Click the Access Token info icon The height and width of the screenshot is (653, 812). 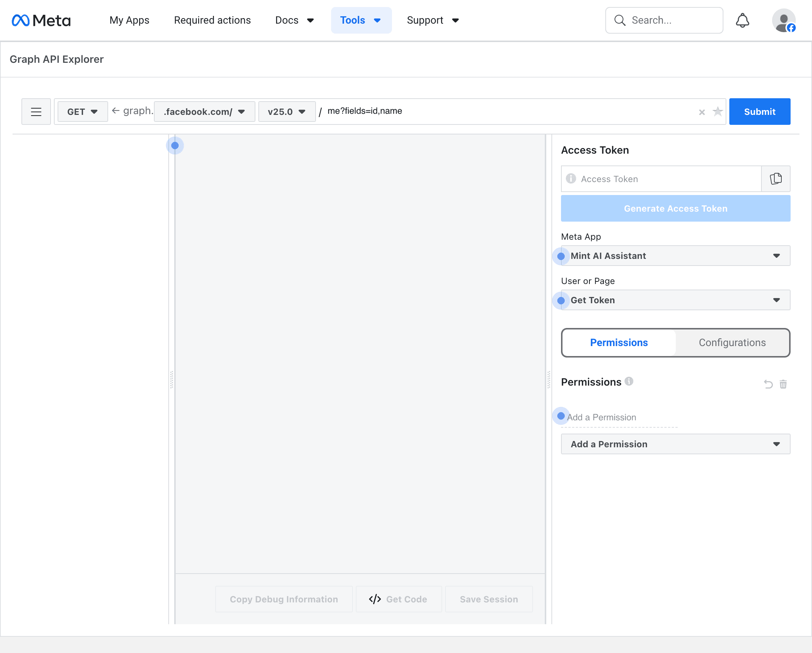click(571, 179)
